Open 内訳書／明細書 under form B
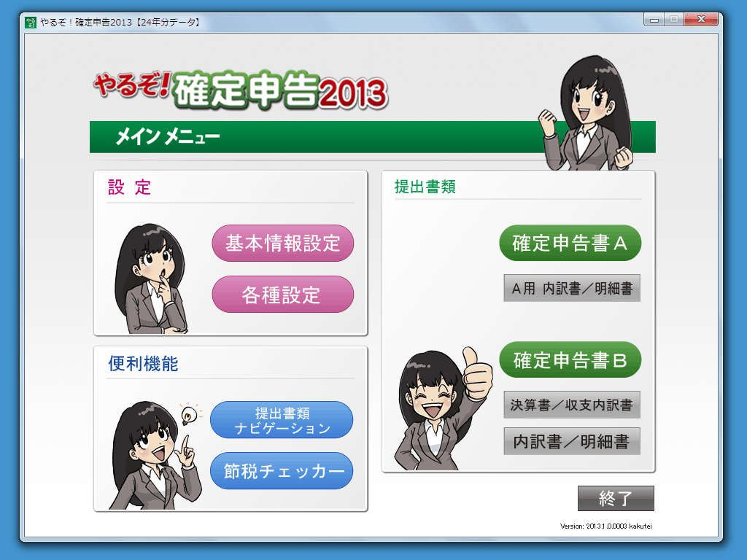This screenshot has width=747, height=560. [x=572, y=441]
